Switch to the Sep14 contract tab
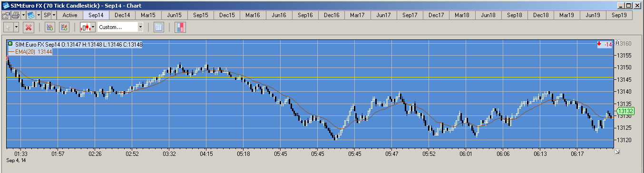 click(x=96, y=15)
